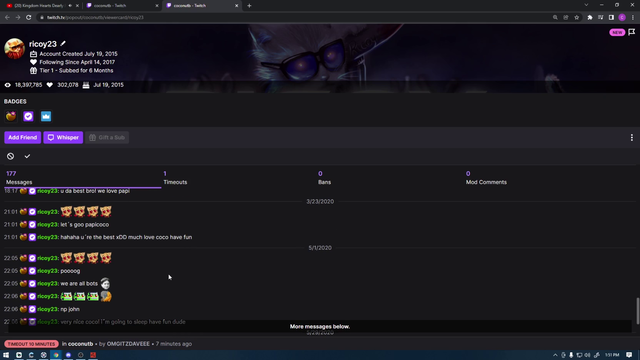Open a Whisper to ricoy23

[x=63, y=138]
